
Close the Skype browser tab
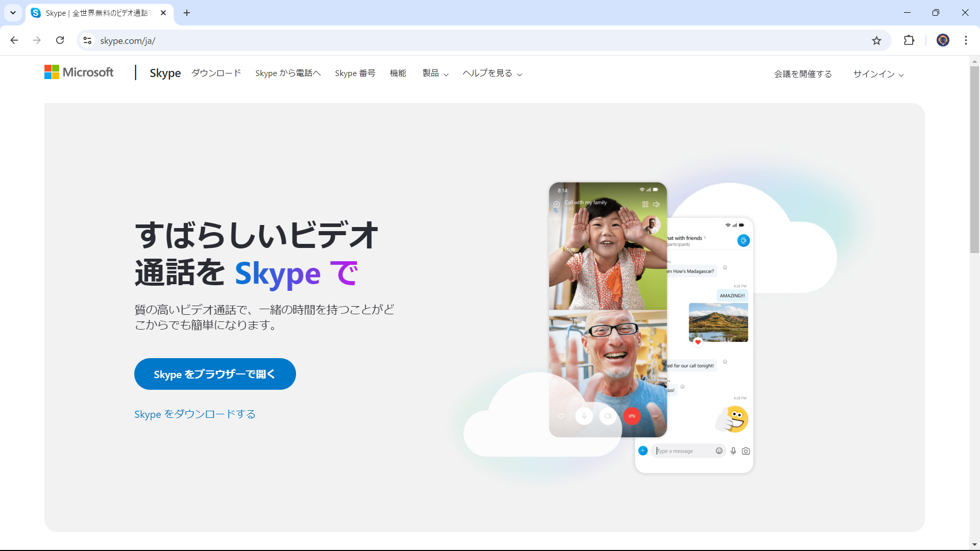pyautogui.click(x=163, y=13)
